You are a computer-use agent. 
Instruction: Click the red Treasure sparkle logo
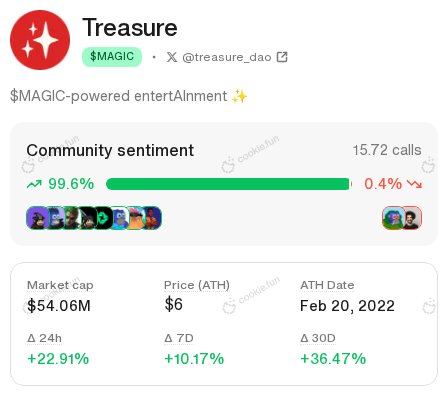(40, 40)
